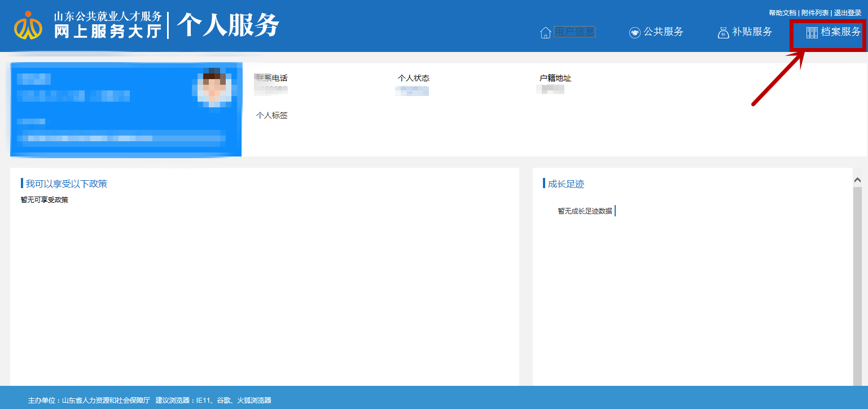Image resolution: width=868 pixels, height=409 pixels.
Task: Click the 网上服务大厅 site title text
Action: pyautogui.click(x=108, y=32)
